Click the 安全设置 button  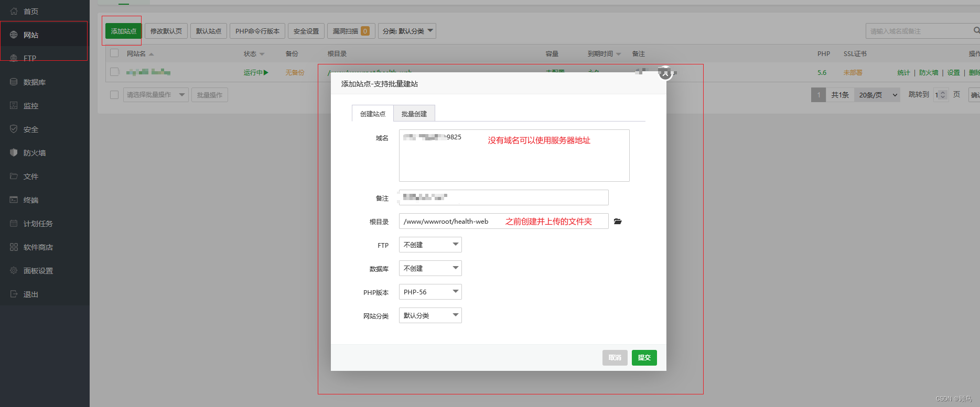(x=306, y=31)
